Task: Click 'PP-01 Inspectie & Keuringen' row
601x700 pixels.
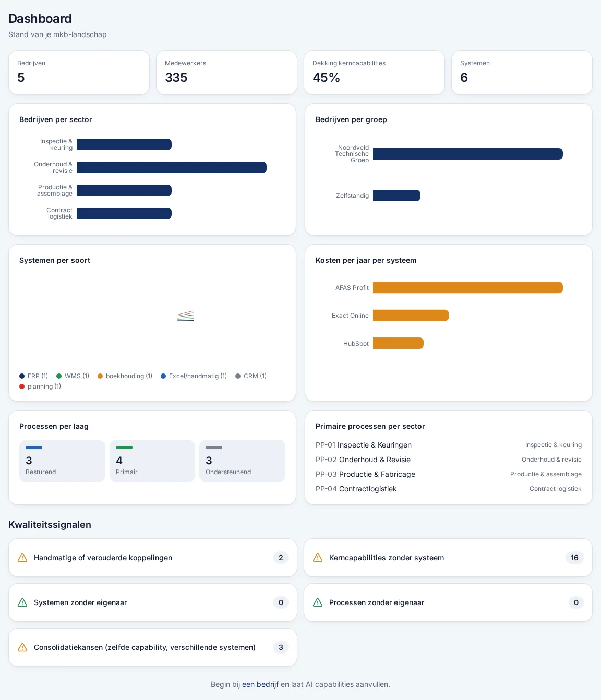Action: click(x=449, y=445)
